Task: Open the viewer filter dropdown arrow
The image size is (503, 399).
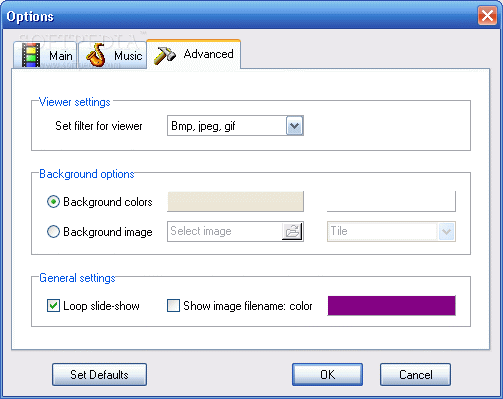Action: [x=295, y=126]
